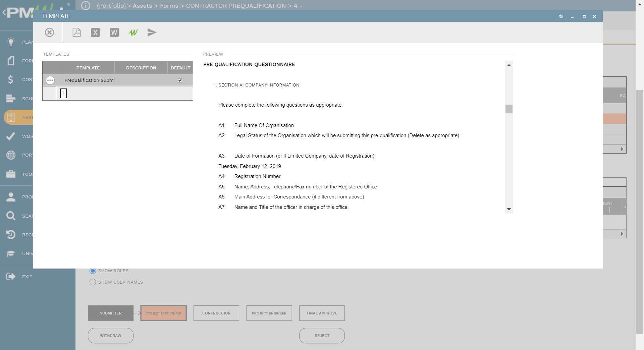Open the three-dot menu near MENT header

609,210
